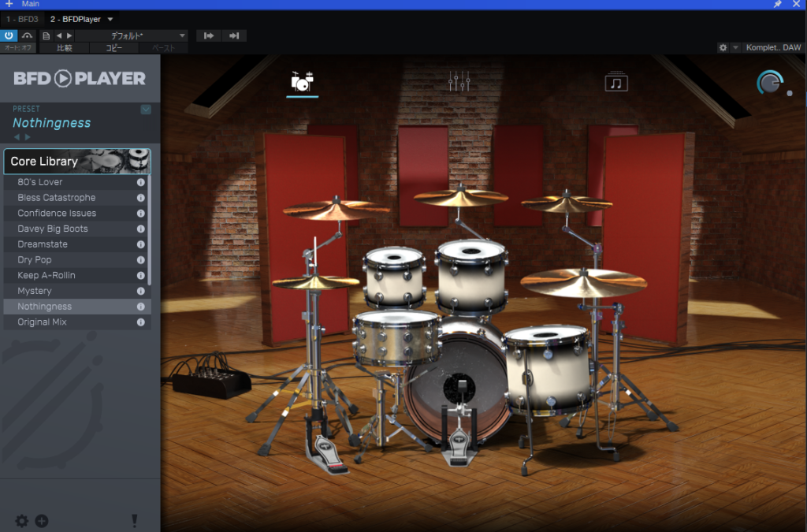Viewport: 807px width, 532px height.
Task: Open the grooves music note view
Action: [616, 82]
